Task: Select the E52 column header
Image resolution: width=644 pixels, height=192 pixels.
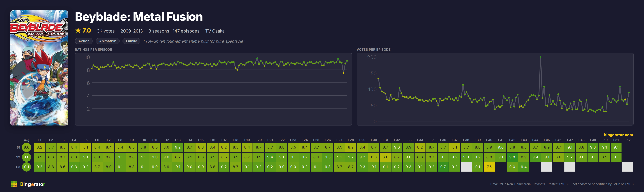Action: tap(628, 140)
